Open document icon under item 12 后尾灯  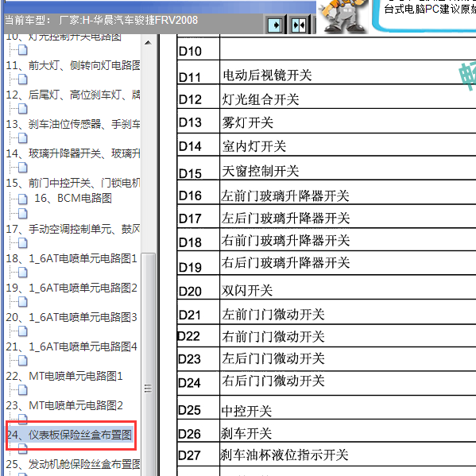[x=23, y=109]
